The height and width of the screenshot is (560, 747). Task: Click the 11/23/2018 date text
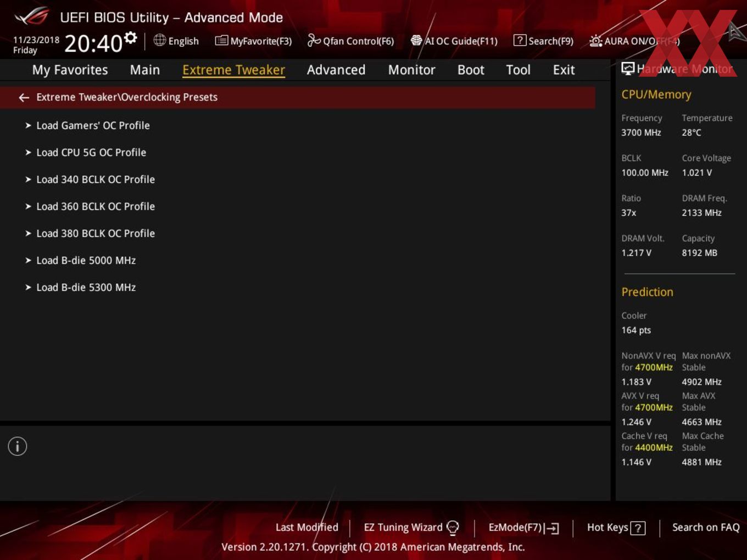pos(36,40)
